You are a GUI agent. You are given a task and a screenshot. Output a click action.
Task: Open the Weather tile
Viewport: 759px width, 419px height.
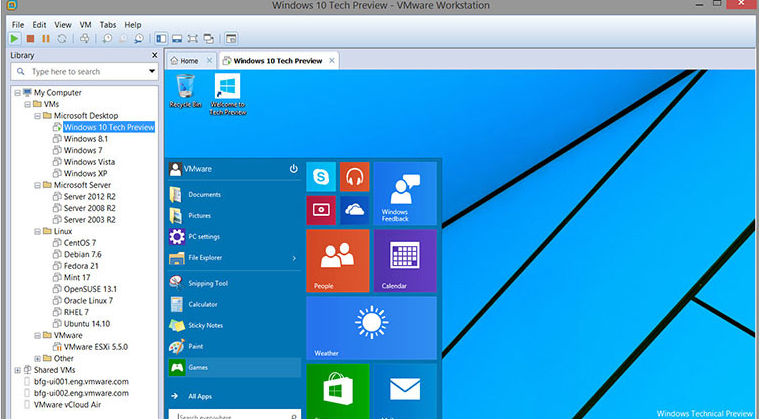pos(371,328)
